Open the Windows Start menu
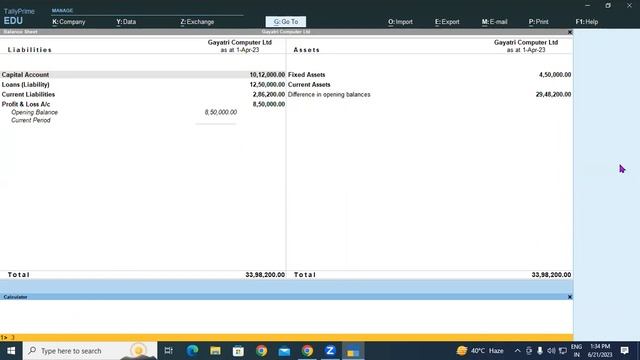The image size is (640, 360). click(x=11, y=351)
